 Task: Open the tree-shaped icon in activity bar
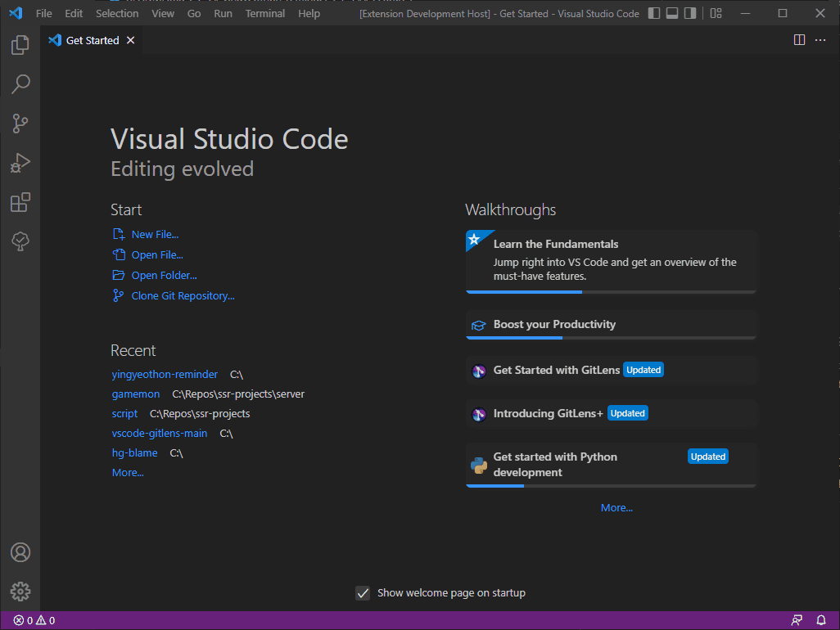(20, 241)
